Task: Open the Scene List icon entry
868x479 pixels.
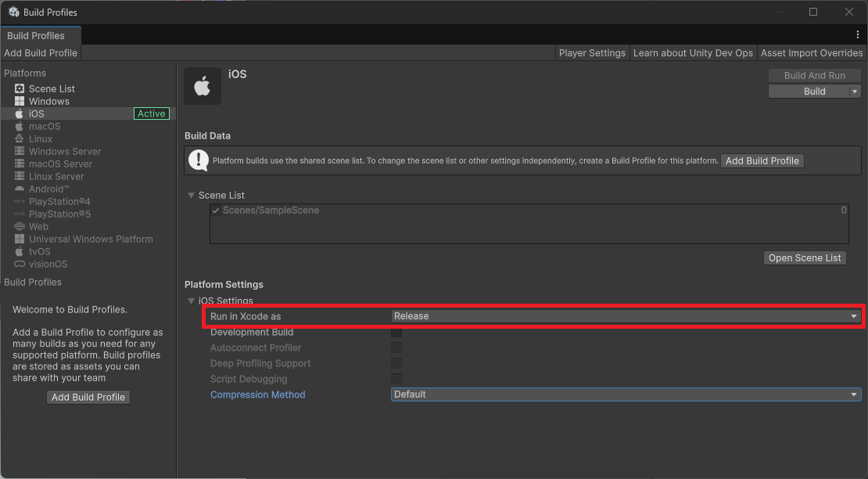Action: point(20,88)
